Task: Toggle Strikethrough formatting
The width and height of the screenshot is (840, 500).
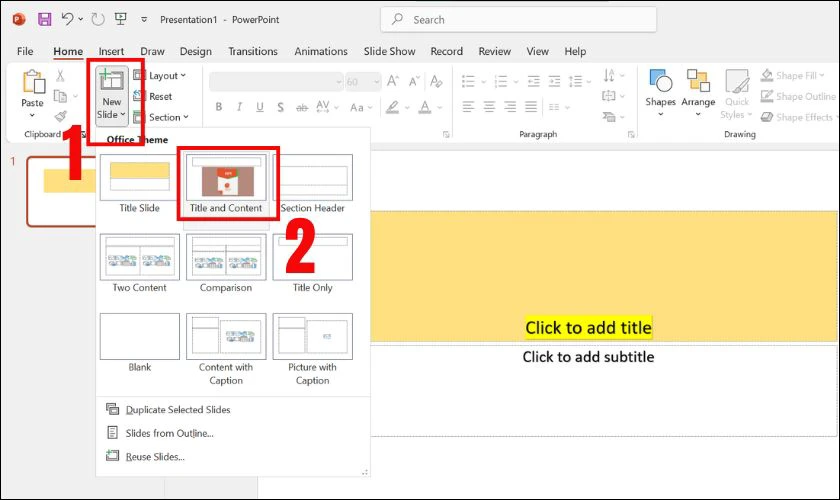Action: pyautogui.click(x=302, y=107)
